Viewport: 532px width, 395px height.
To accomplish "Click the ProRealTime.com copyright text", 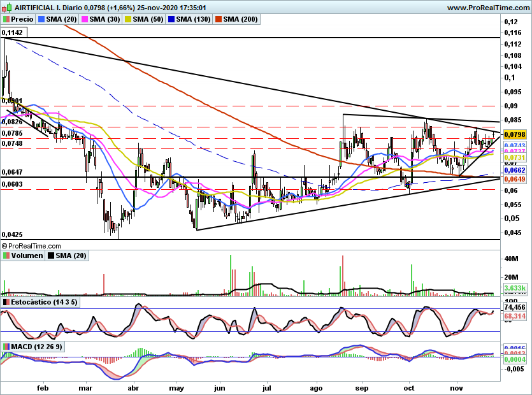I will [x=31, y=246].
